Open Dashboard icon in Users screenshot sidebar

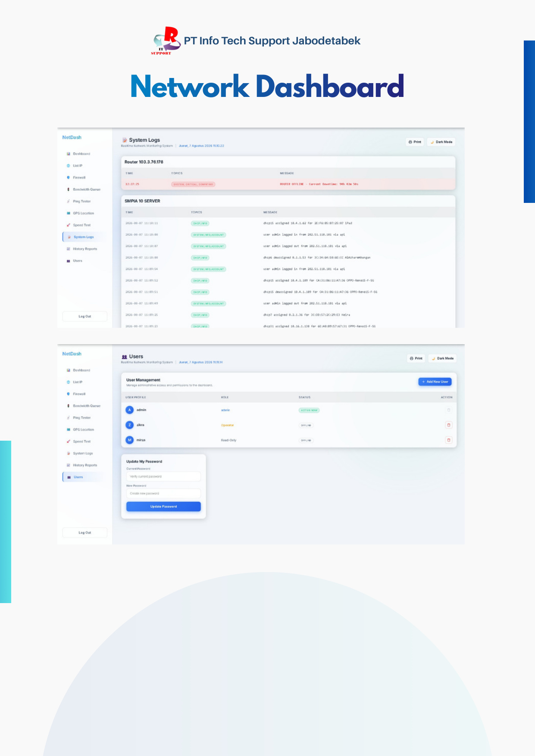tap(69, 370)
